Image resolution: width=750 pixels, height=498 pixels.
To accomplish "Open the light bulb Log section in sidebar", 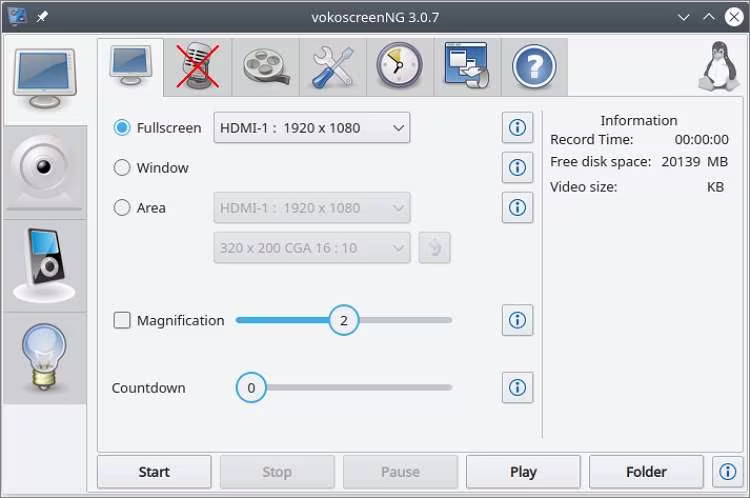I will coord(44,358).
